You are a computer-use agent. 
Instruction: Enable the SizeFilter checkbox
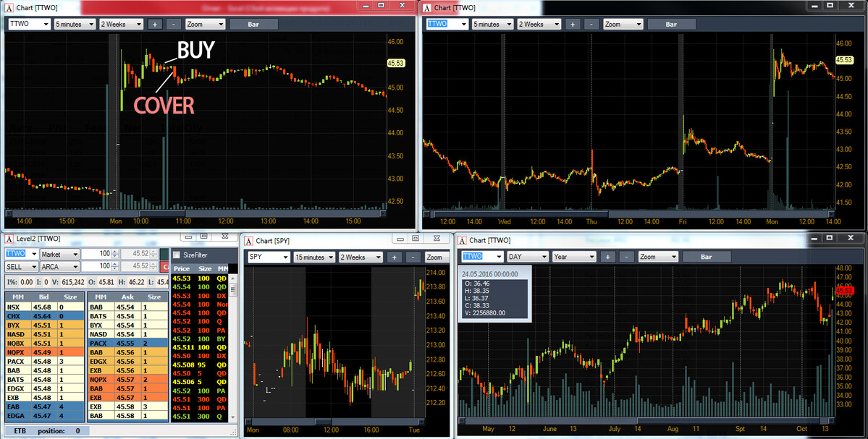click(177, 255)
